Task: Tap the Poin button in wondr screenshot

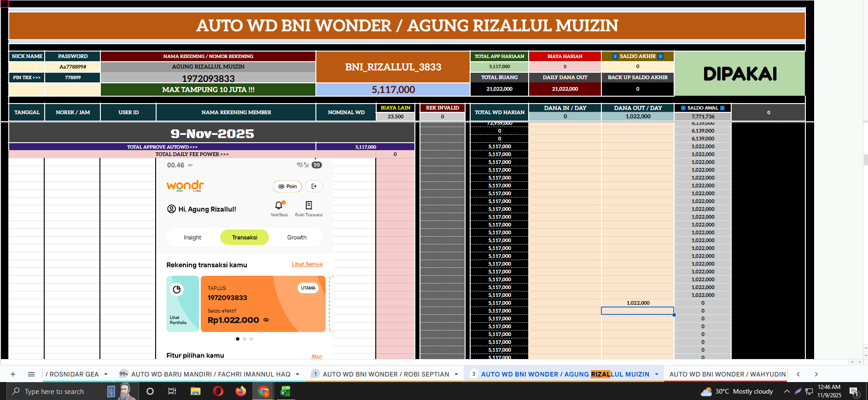Action: tap(288, 186)
